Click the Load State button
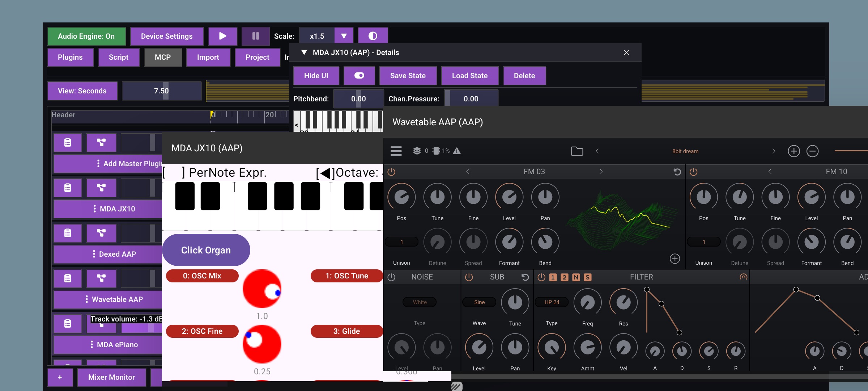The image size is (868, 391). (470, 76)
